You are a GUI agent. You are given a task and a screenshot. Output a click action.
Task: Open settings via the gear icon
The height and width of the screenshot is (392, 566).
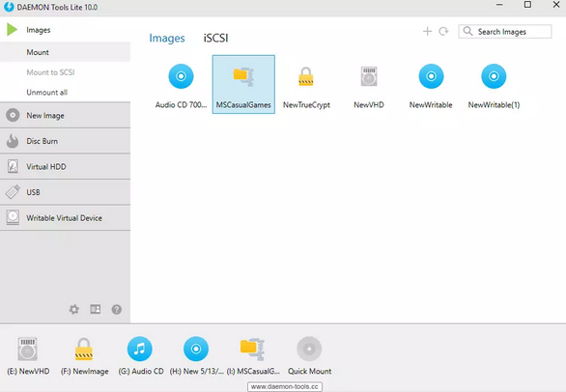(x=74, y=309)
